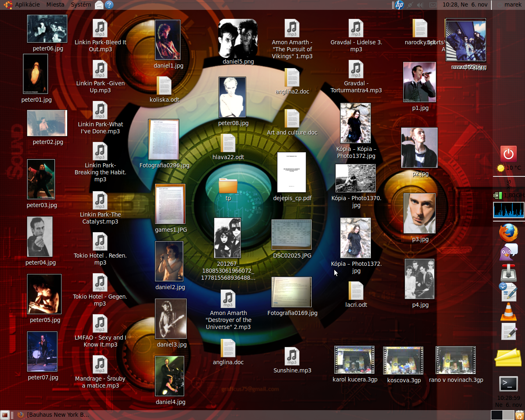Select anglina2.doc document icon
This screenshot has height=420, width=525.
tap(292, 78)
